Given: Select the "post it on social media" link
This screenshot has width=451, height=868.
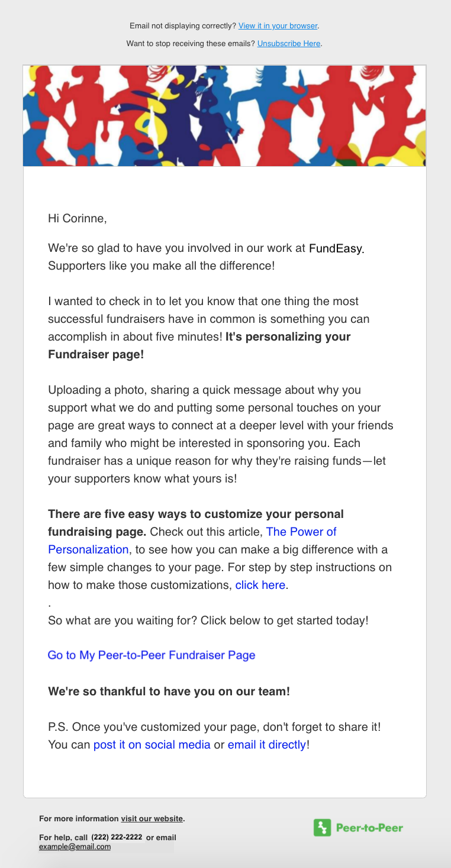Looking at the screenshot, I should click(x=152, y=744).
